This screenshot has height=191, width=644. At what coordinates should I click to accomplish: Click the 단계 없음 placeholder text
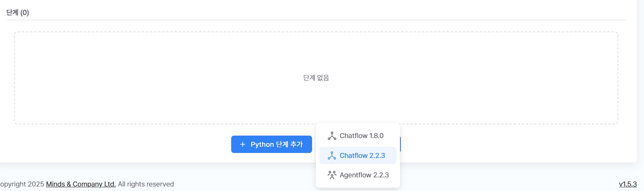point(316,78)
